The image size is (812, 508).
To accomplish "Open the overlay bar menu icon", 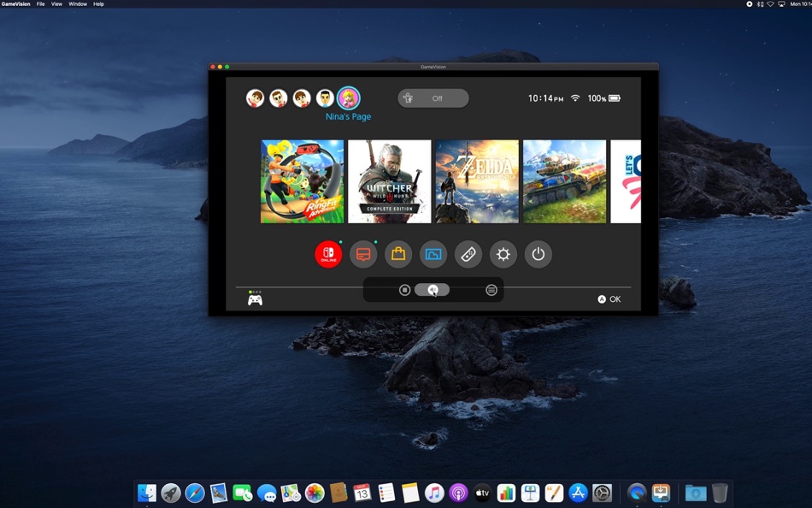I will tap(491, 290).
